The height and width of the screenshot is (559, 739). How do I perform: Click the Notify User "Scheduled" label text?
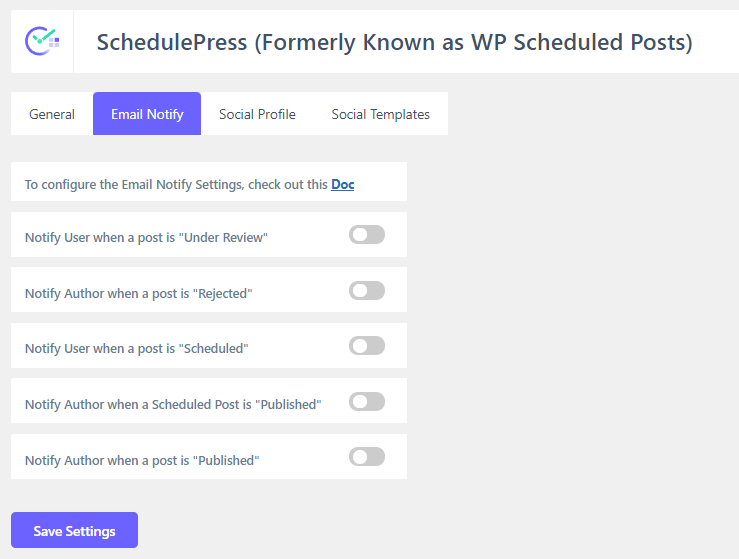(x=136, y=349)
